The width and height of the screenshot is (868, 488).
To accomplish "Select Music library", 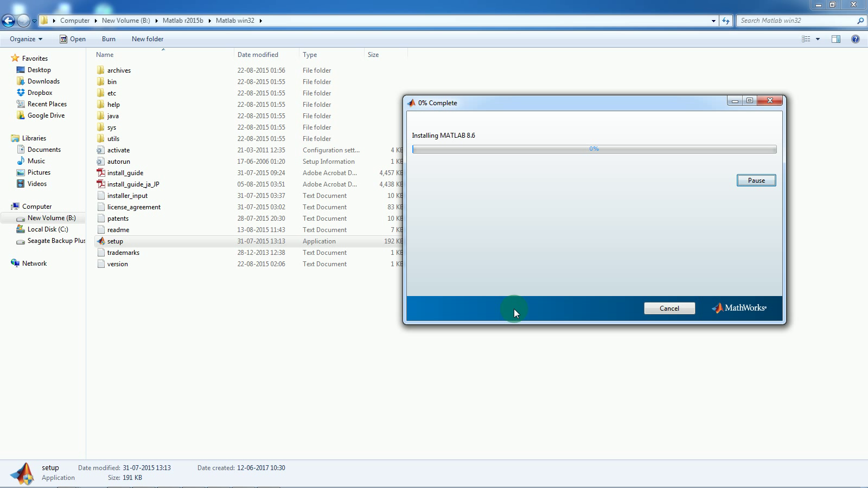I will point(31,161).
